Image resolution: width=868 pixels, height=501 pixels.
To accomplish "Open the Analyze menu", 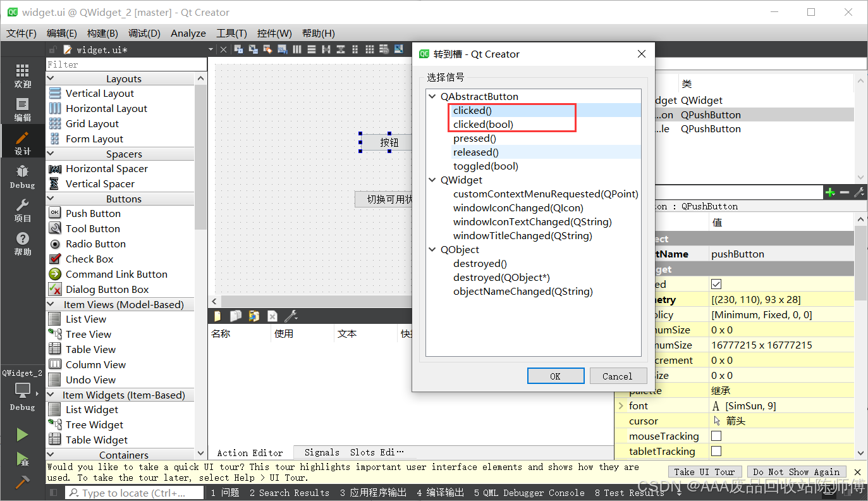I will tap(188, 33).
